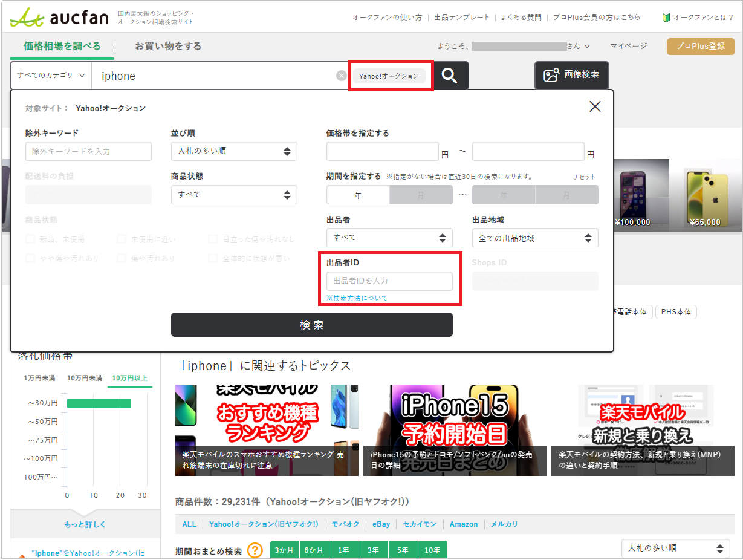Switch to the お買い物をする tab
This screenshot has width=743, height=560.
pyautogui.click(x=168, y=46)
